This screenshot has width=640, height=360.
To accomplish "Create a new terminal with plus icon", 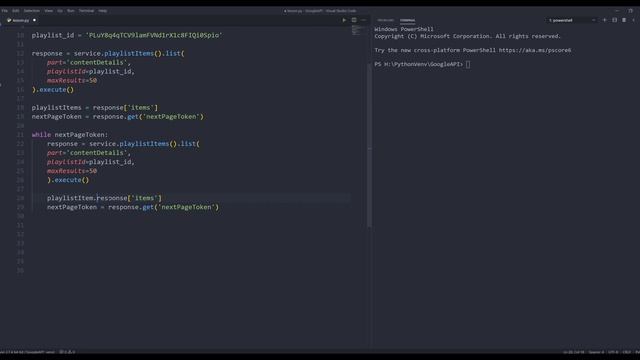I will coord(604,20).
